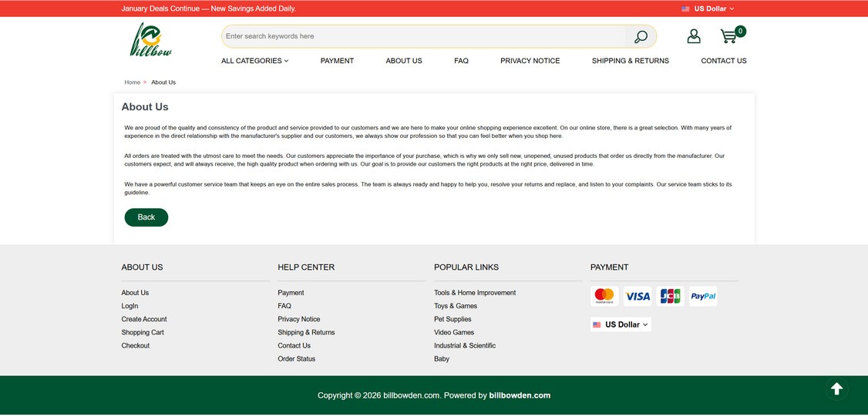This screenshot has height=420, width=868.
Task: Click the JCB payment icon
Action: click(x=671, y=296)
